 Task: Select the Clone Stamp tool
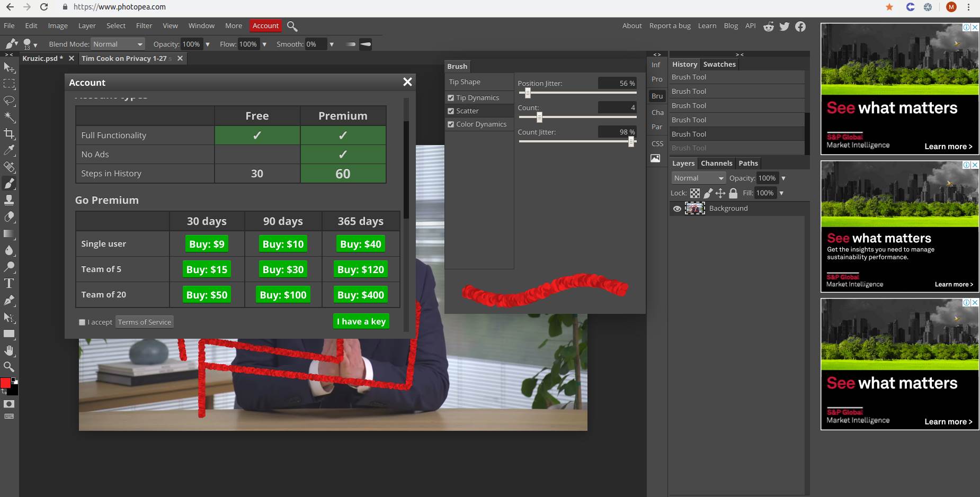click(x=9, y=200)
